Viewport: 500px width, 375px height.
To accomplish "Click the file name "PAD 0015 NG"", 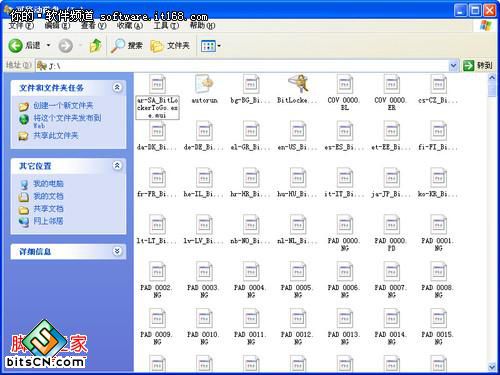I will [438, 338].
